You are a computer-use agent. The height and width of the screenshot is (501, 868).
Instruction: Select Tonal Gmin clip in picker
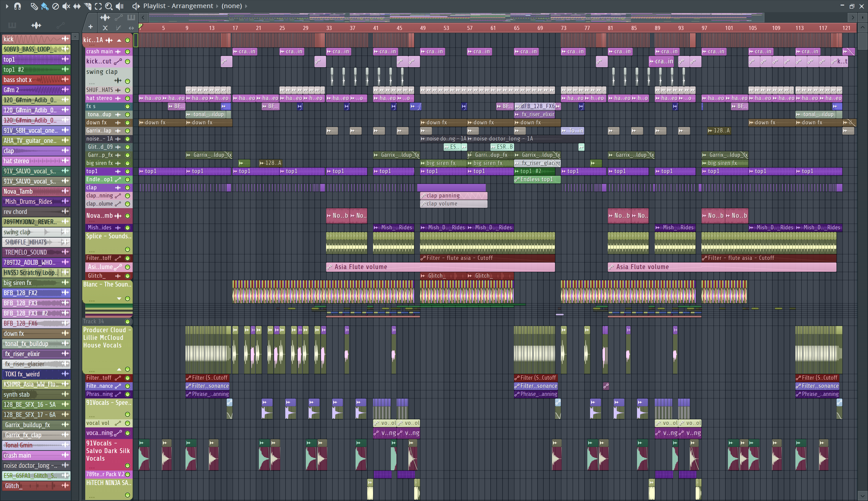[36, 445]
